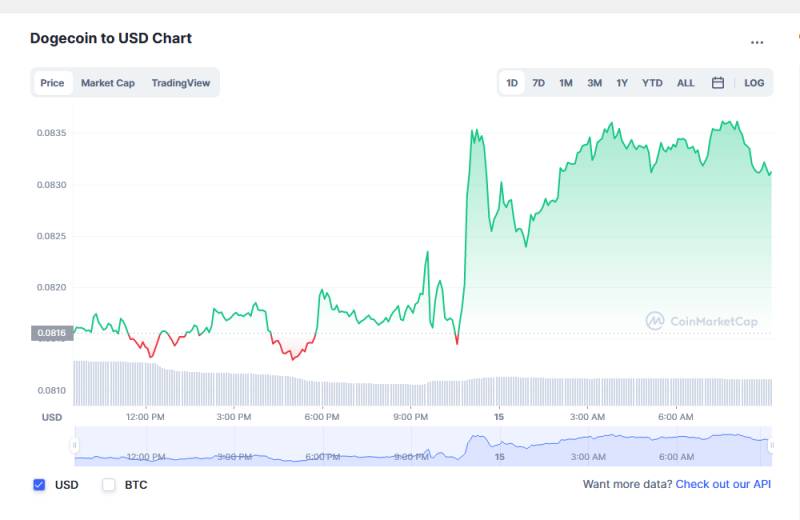Check the BTC currency checkbox

coord(109,485)
